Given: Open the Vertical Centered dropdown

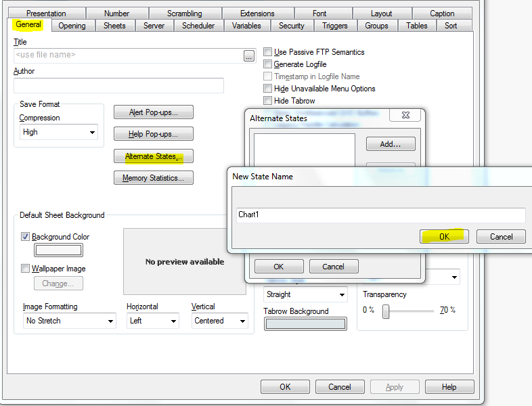Looking at the screenshot, I should point(220,321).
